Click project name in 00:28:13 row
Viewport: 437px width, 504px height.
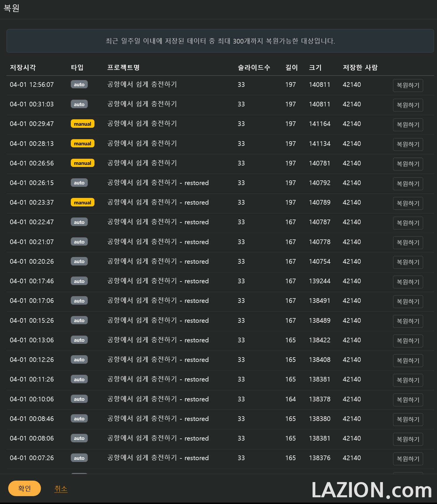coord(142,143)
